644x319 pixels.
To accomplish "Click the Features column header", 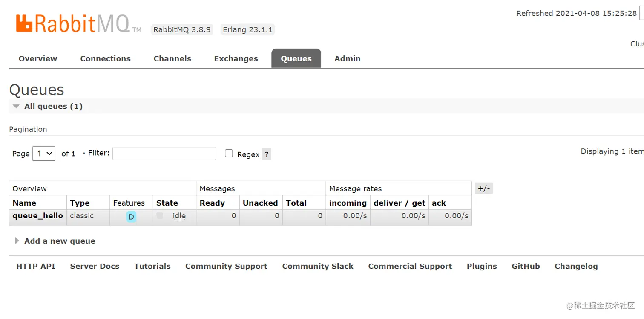I will pyautogui.click(x=129, y=203).
